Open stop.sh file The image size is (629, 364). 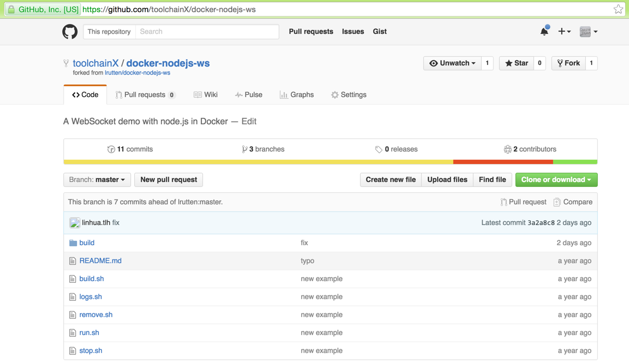(91, 351)
